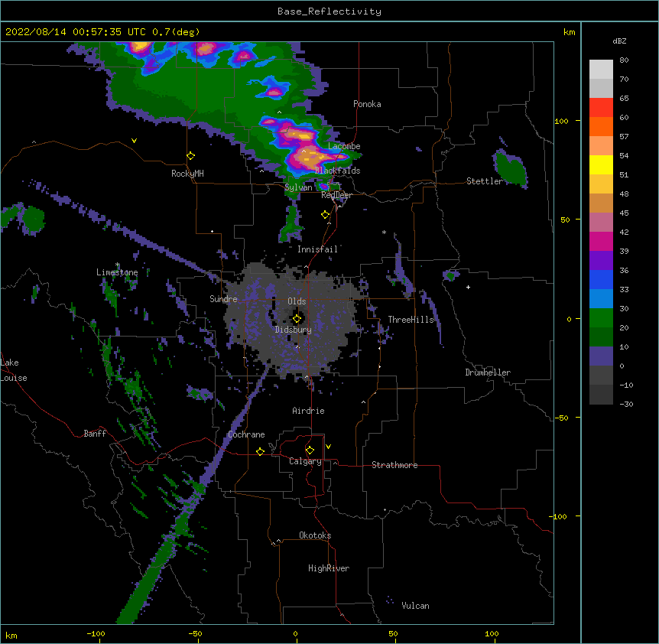Screen dimensions: 659x644
Task: Click the Calgary city label
Action: pos(305,461)
